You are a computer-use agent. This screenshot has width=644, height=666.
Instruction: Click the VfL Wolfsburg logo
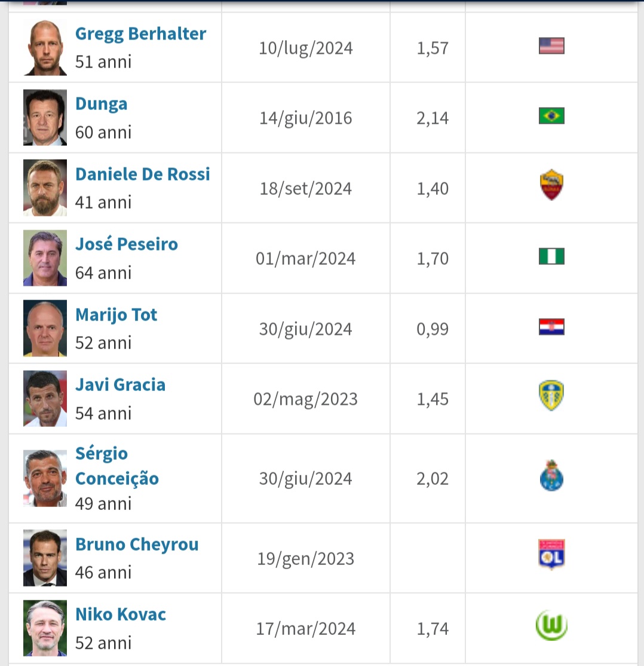tap(551, 627)
